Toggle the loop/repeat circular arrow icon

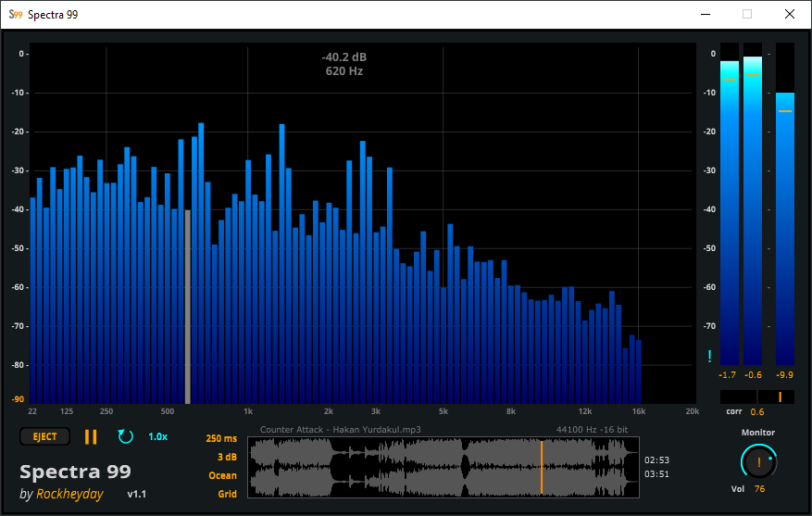[126, 436]
